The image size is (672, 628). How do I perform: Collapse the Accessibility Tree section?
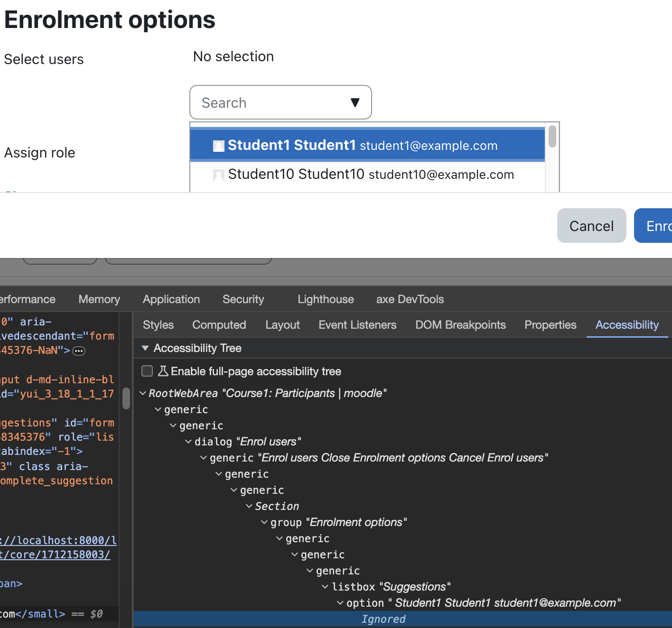[145, 348]
